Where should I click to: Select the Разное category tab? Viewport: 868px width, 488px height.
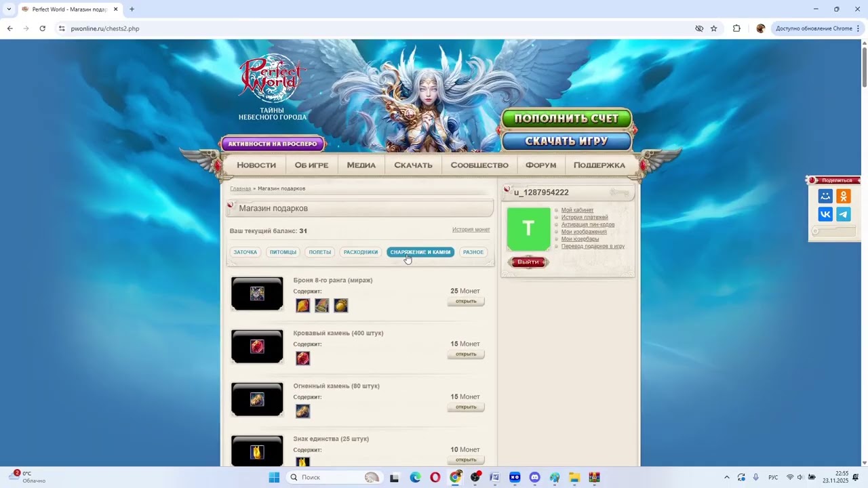coord(473,252)
